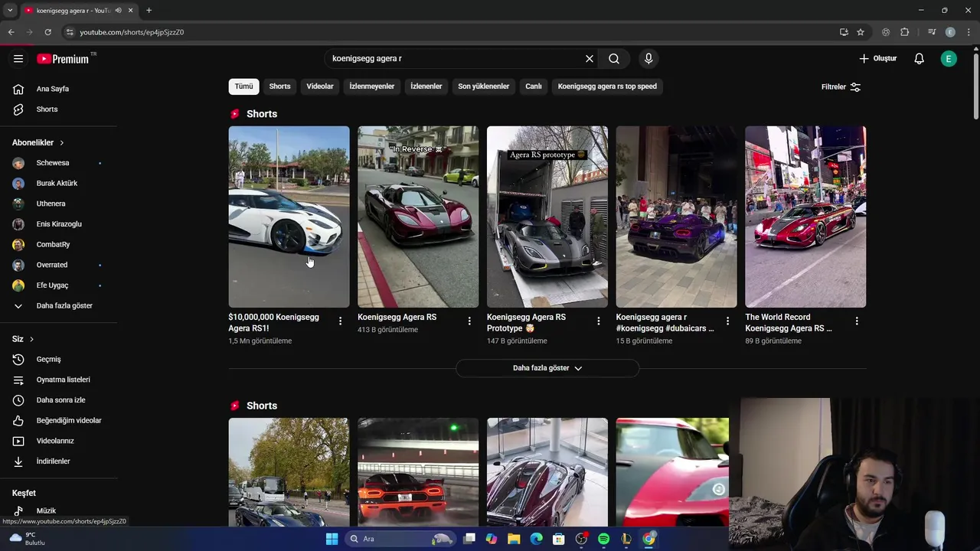Open the tab search dropdown
Screen dimensions: 980x551
(x=10, y=11)
